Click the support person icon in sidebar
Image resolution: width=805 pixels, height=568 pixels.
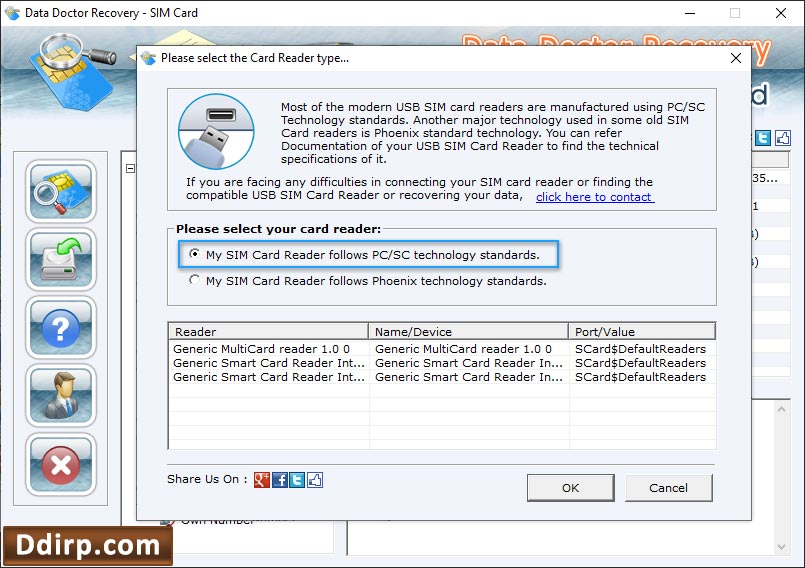tap(61, 396)
